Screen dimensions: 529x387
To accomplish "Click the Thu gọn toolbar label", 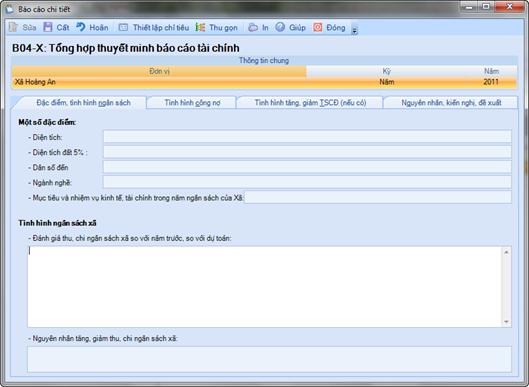I will pos(223,28).
